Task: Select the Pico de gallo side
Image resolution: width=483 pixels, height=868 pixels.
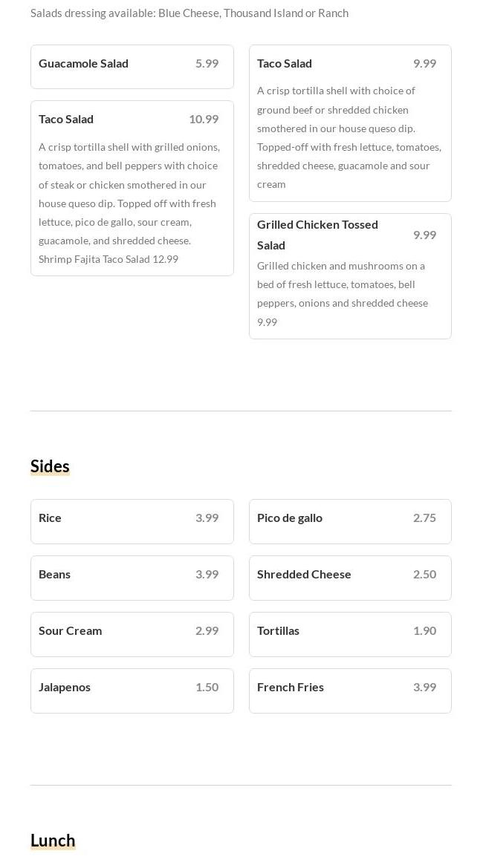Action: pyautogui.click(x=290, y=518)
